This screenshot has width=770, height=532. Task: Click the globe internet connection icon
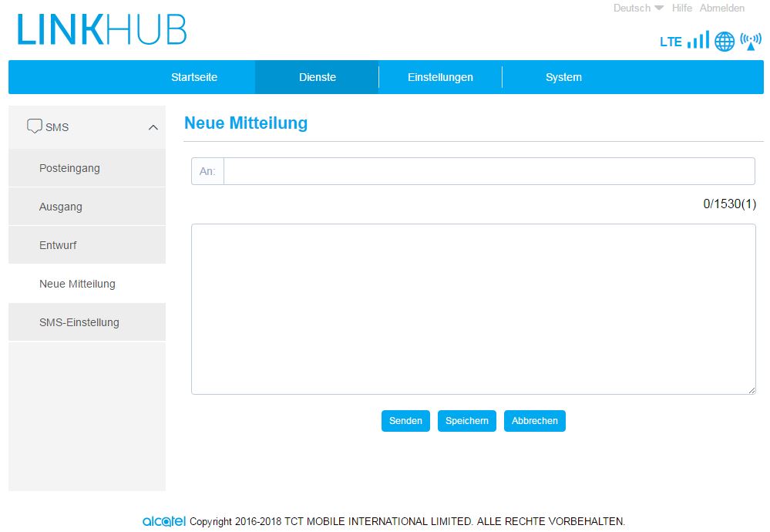725,42
